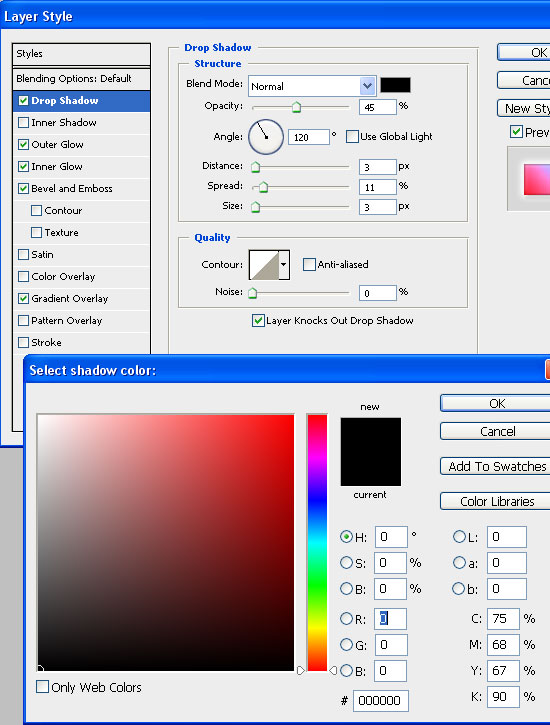Click Cancel in color picker dialog

[x=495, y=431]
